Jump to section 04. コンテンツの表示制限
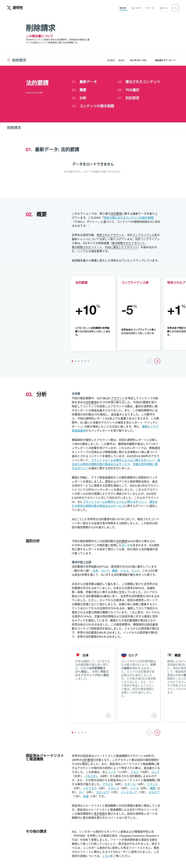This screenshot has width=186, height=868. 93,106
